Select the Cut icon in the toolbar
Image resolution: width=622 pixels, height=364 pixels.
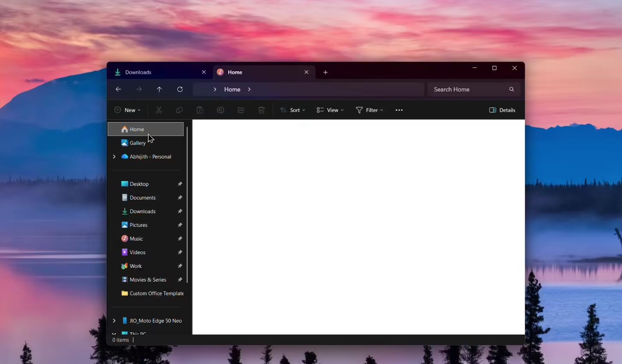(x=159, y=110)
